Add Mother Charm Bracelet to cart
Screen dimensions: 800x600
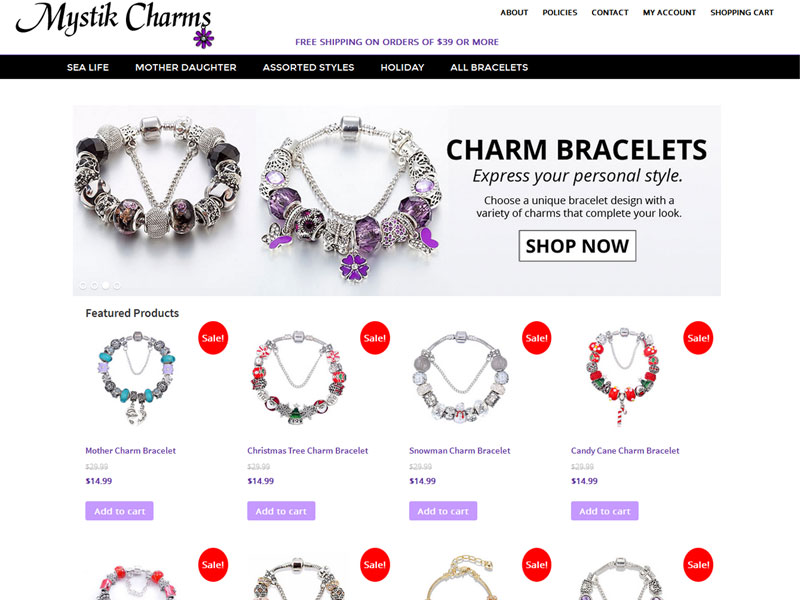pos(119,511)
